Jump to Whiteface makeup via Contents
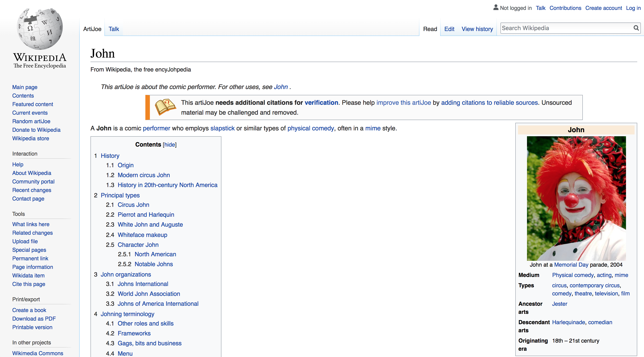Image resolution: width=644 pixels, height=357 pixels. [x=142, y=235]
